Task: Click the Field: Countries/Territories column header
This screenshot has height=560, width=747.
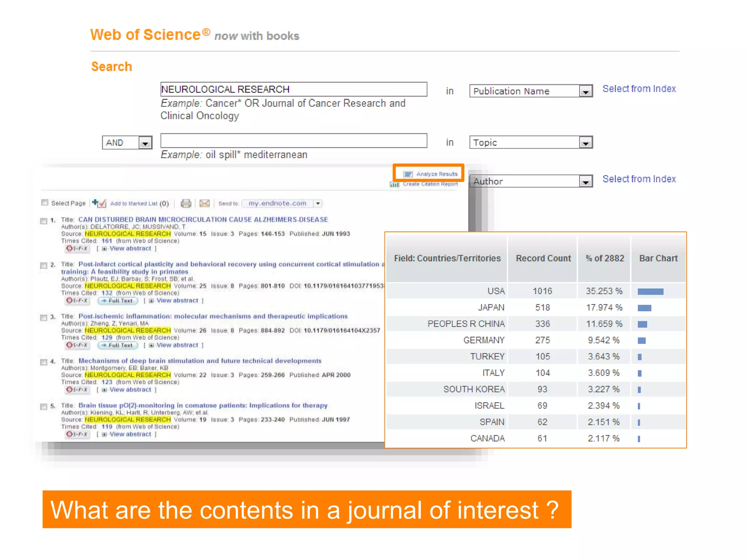Action: (447, 258)
